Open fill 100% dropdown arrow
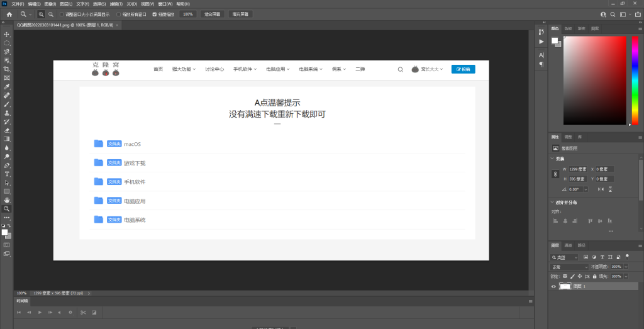Viewport: 644px width, 329px height. (x=626, y=276)
